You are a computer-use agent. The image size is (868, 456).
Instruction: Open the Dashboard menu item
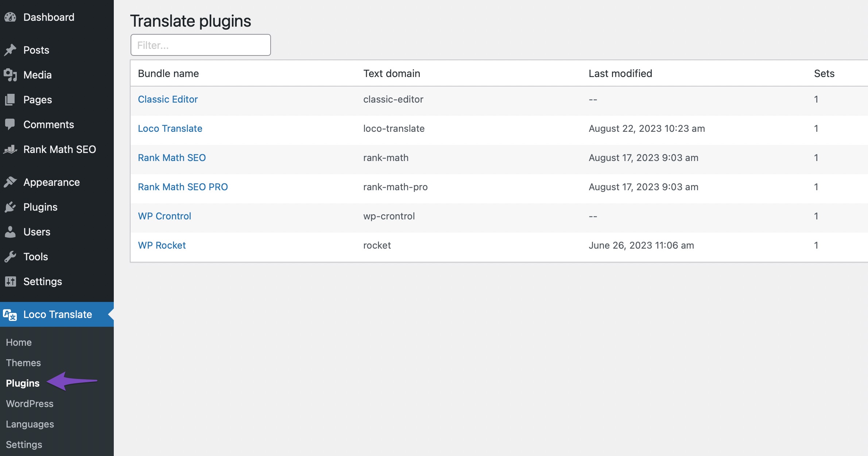pyautogui.click(x=49, y=17)
